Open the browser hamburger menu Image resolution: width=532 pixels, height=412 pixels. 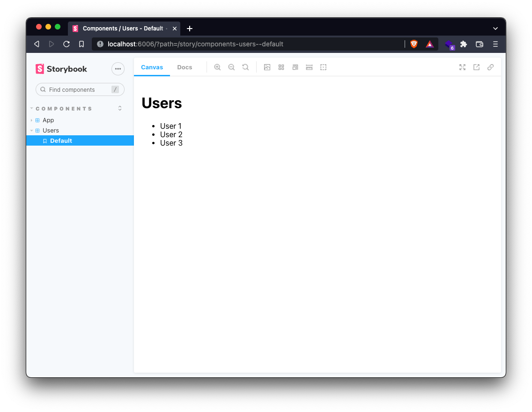495,44
